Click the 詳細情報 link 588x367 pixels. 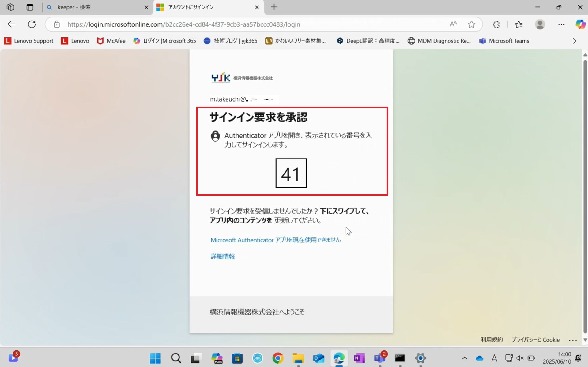223,257
